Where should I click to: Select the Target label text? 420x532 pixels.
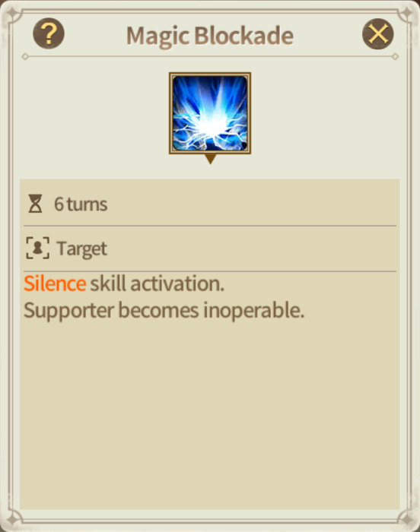[x=82, y=249]
